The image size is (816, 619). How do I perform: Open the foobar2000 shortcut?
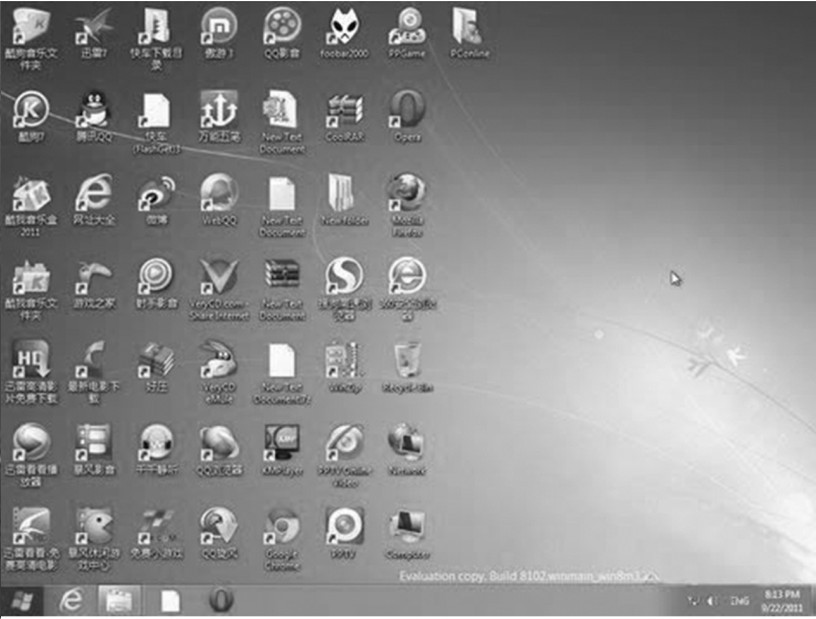pyautogui.click(x=344, y=33)
